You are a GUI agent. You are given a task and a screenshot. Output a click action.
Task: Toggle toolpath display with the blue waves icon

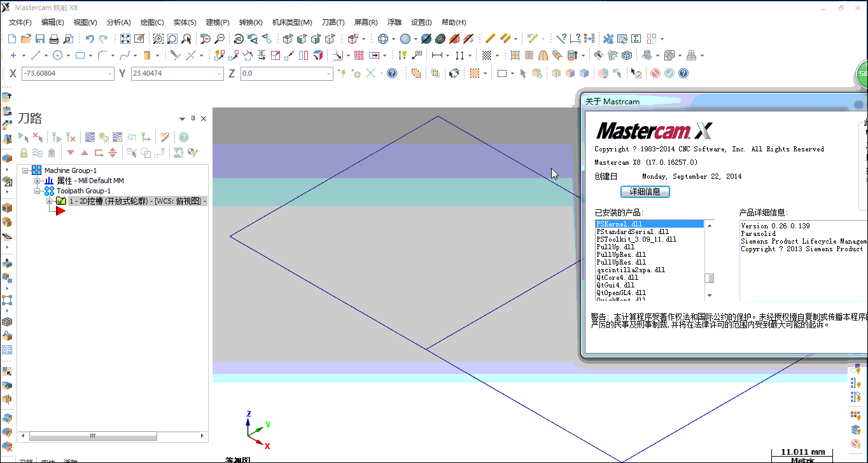click(38, 153)
